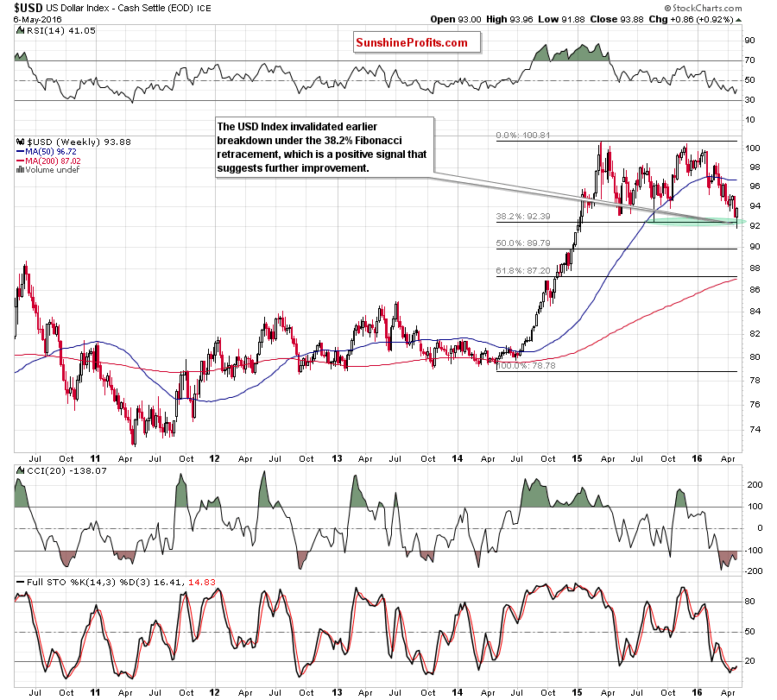Screen dimensions: 777x700
Task: Click the date 6-May-2016
Action: 38,19
